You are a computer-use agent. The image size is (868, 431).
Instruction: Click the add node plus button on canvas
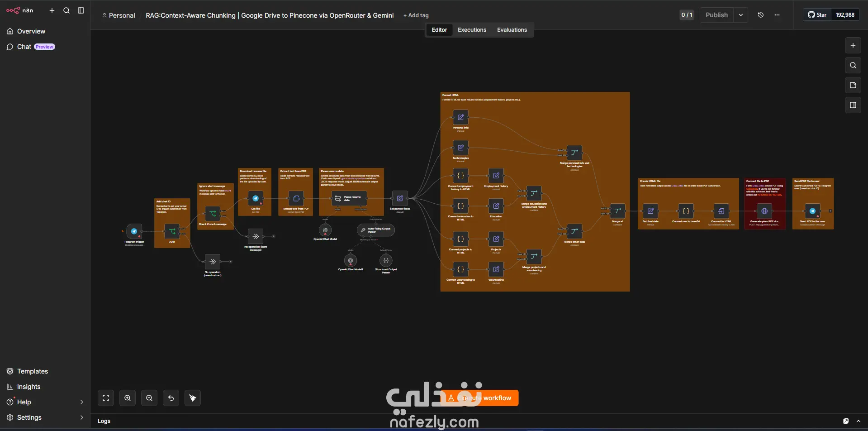[853, 45]
